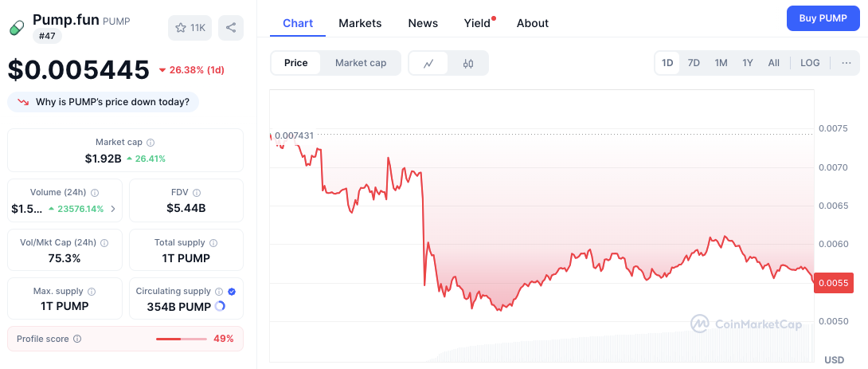Viewport: 868px width, 369px height.
Task: Click FDV info icon
Action: coord(197,193)
